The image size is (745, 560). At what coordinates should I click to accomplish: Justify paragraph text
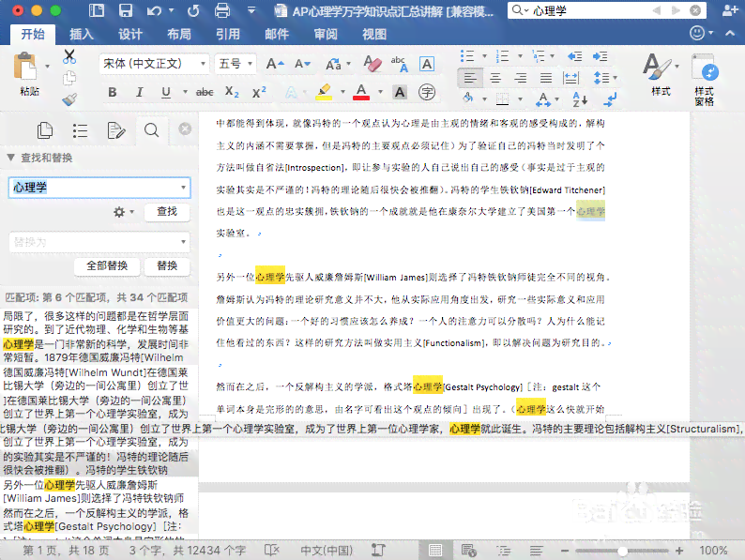click(x=546, y=78)
